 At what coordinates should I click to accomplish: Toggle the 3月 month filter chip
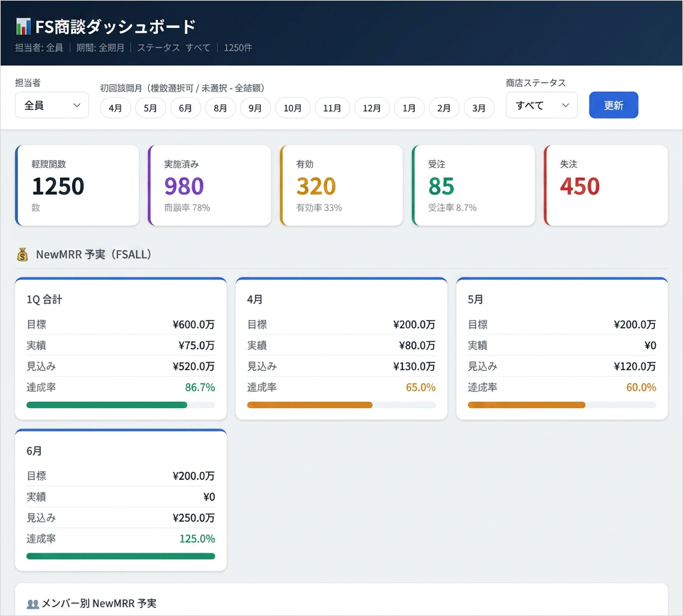tap(479, 108)
